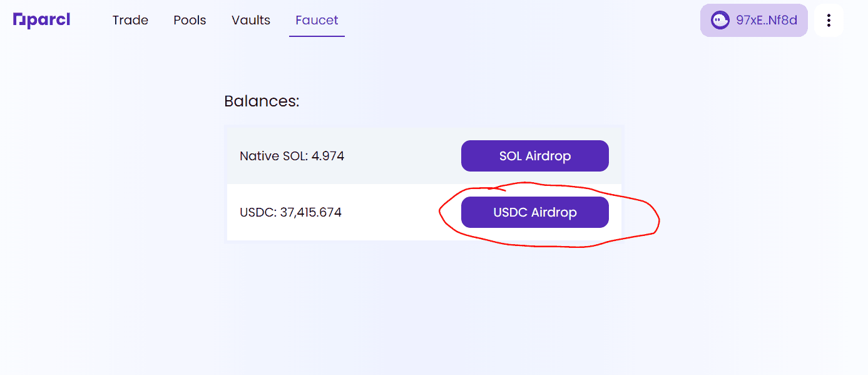Switch to the Vaults tab
Viewport: 868px width, 375px height.
(251, 20)
